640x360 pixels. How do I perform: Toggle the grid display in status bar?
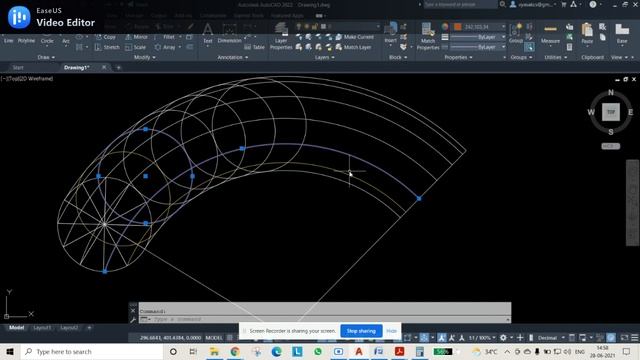(x=230, y=338)
